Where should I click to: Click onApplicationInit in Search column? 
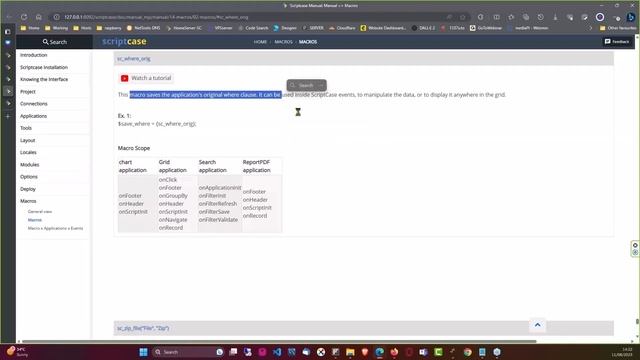pos(220,188)
